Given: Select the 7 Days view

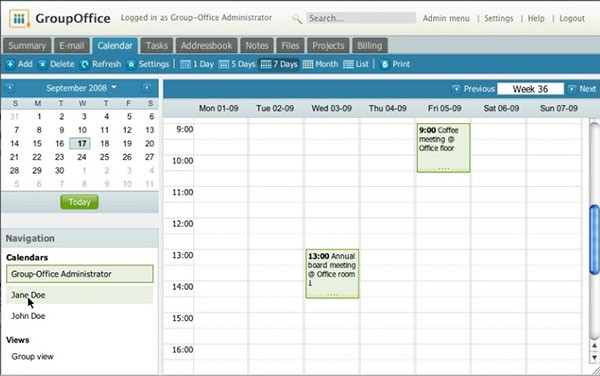Looking at the screenshot, I should click(x=279, y=64).
